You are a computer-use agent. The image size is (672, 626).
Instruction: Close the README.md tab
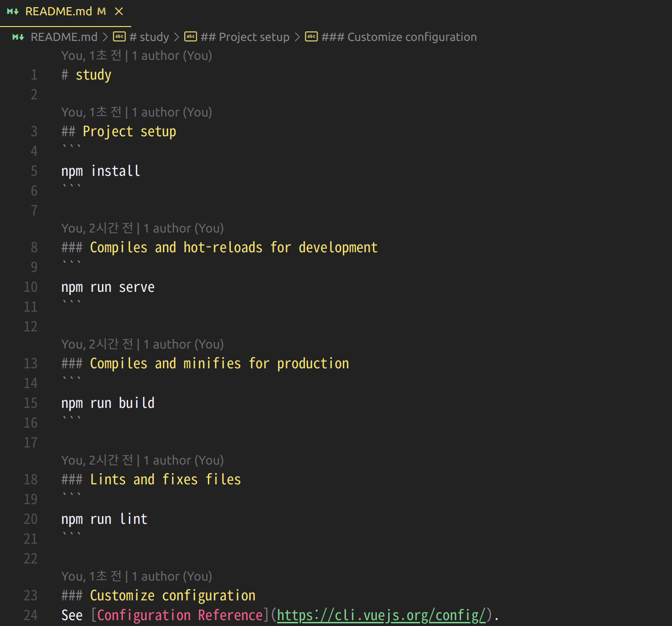119,12
